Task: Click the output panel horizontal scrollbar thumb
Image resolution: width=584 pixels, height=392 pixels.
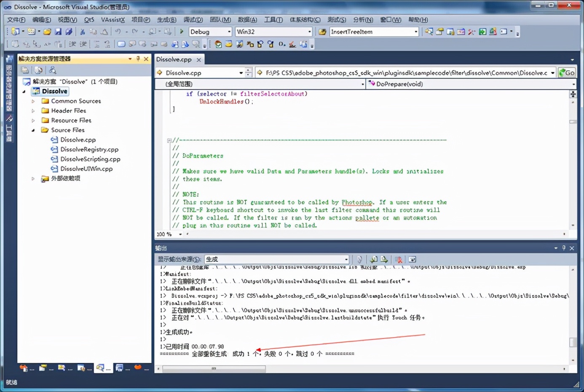Action: [214, 369]
